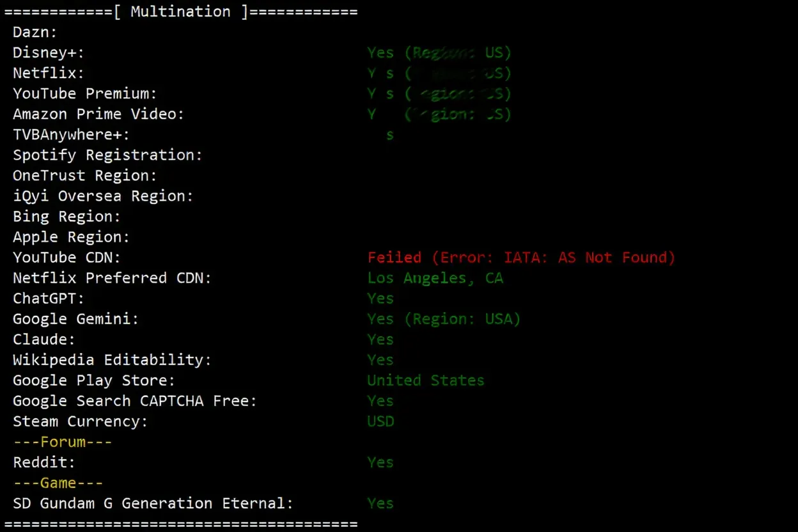Click the yellow ---Forum--- section heading

click(63, 441)
